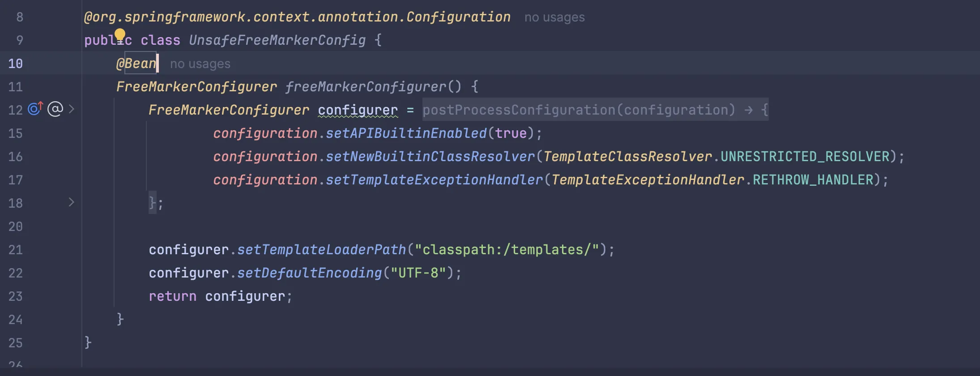Image resolution: width=980 pixels, height=376 pixels.
Task: Click the overriding method gutter icon on line 12
Action: coord(35,109)
